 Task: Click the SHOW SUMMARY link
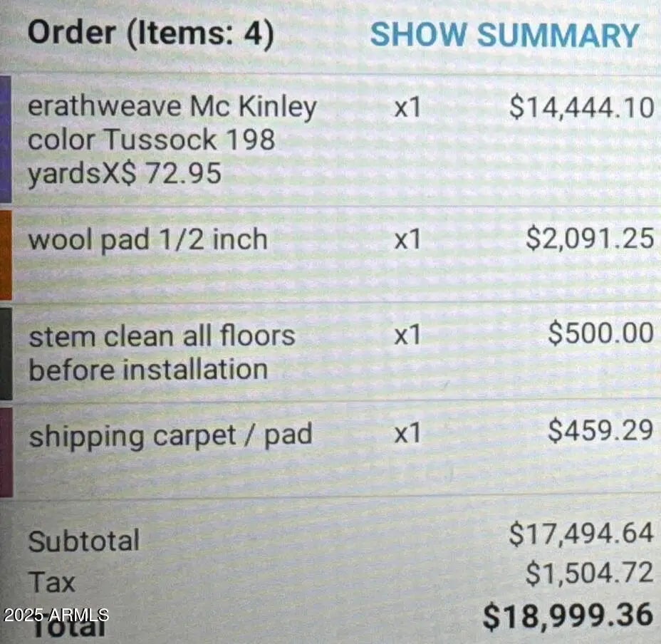504,35
